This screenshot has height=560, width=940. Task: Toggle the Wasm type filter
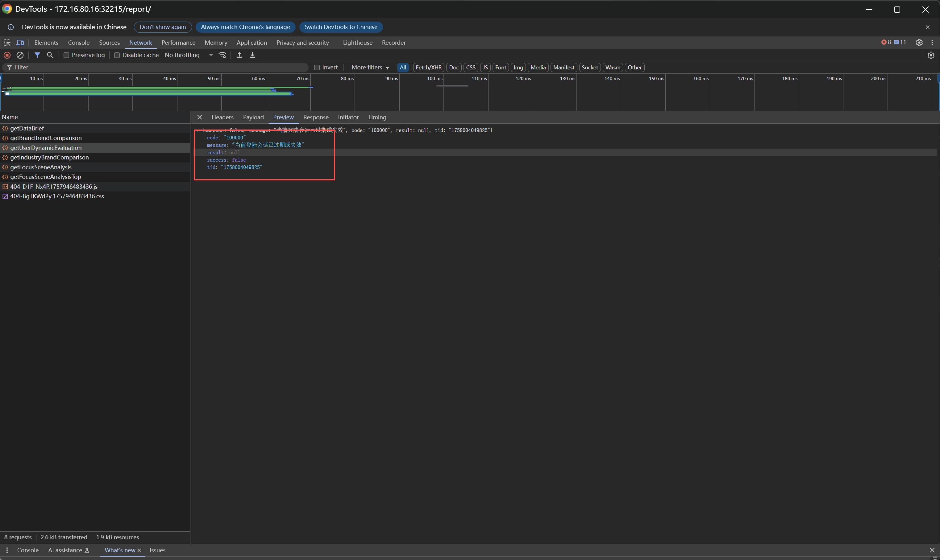click(x=613, y=68)
